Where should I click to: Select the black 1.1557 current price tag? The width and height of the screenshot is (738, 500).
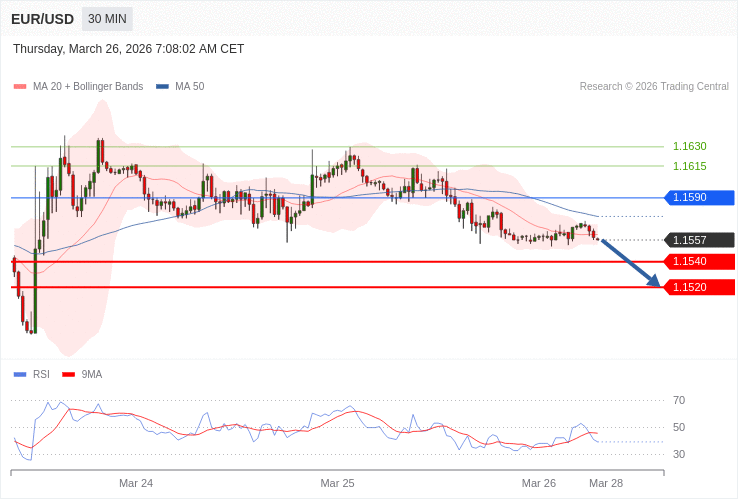[699, 240]
